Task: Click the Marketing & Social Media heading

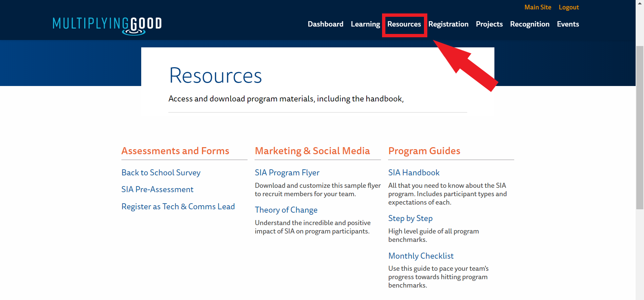Action: tap(312, 151)
